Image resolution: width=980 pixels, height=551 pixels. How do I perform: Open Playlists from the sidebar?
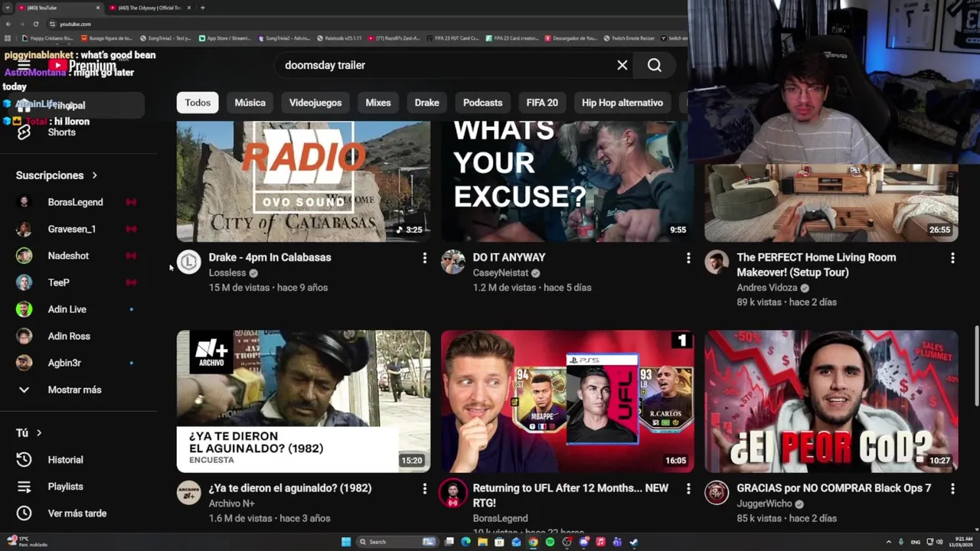(x=78, y=487)
